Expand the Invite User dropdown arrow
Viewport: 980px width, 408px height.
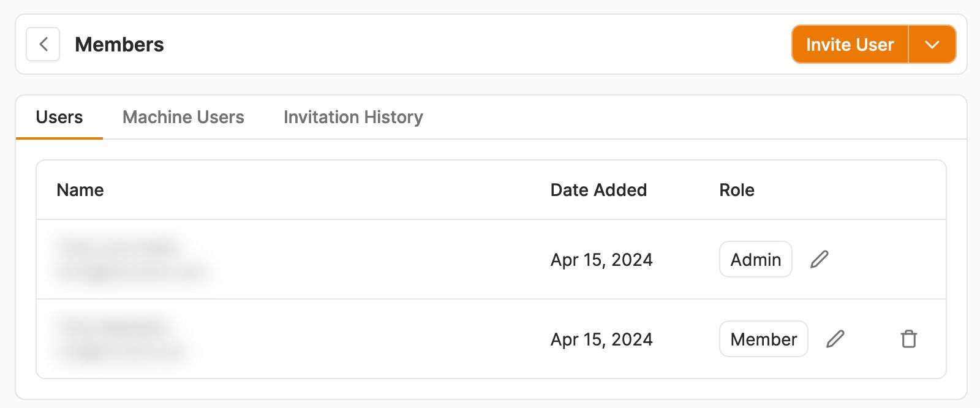(932, 44)
